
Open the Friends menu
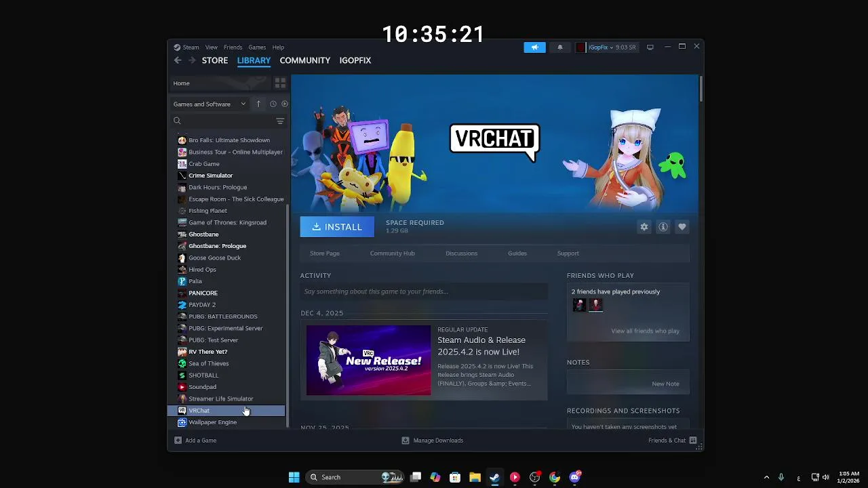pyautogui.click(x=233, y=47)
